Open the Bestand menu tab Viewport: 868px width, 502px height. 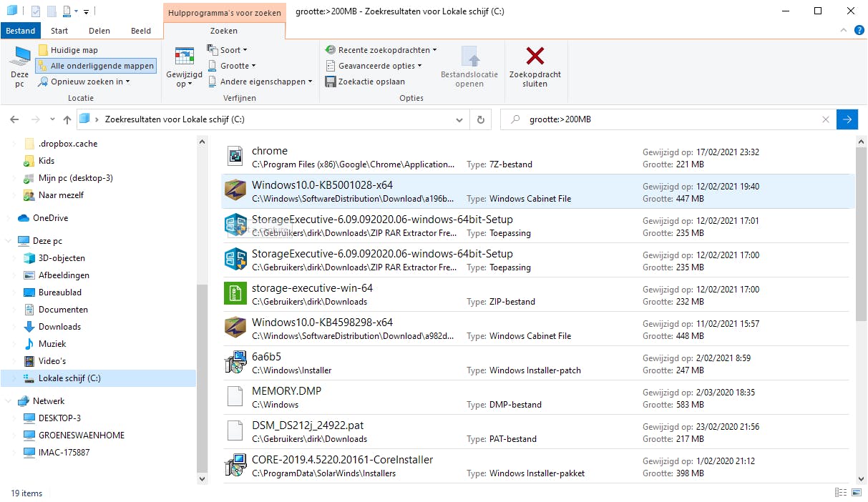point(21,31)
